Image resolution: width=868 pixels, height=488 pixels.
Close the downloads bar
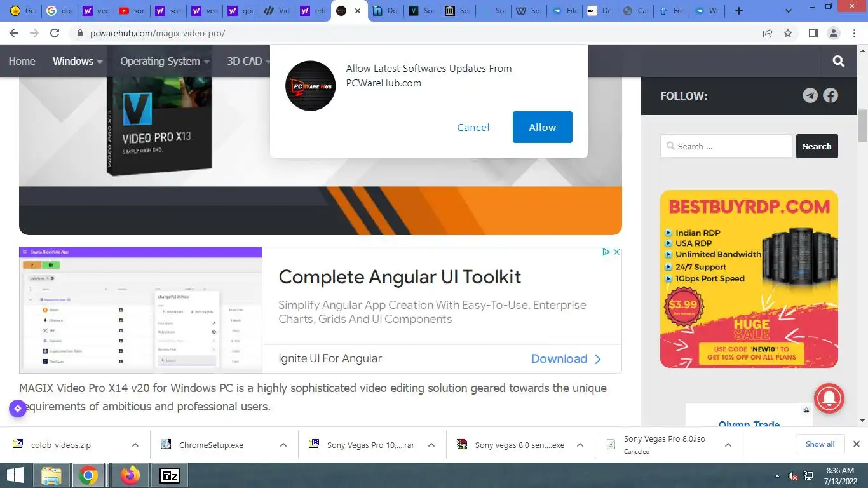click(856, 444)
